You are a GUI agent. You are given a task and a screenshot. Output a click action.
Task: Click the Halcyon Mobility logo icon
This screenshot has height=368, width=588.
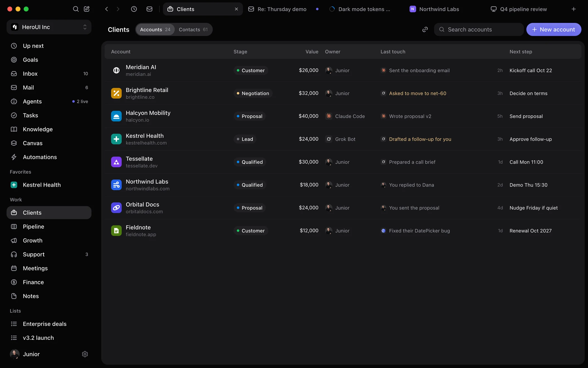(116, 116)
